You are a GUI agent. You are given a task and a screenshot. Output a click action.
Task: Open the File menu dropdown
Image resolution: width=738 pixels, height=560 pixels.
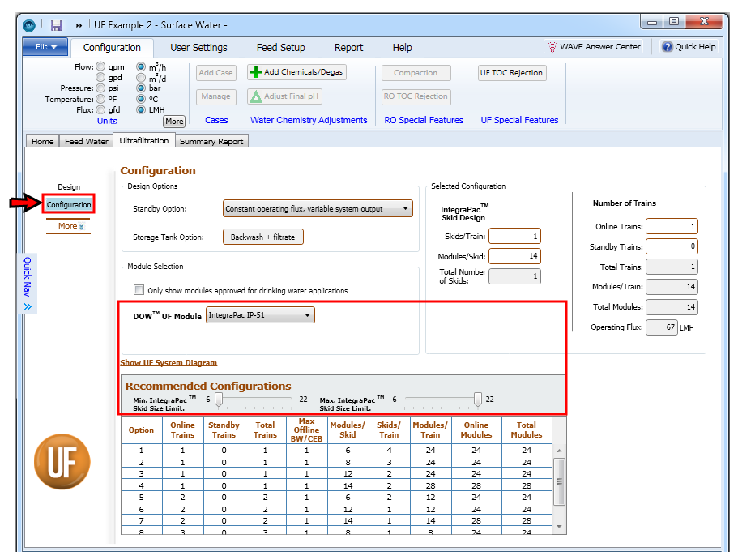point(45,47)
